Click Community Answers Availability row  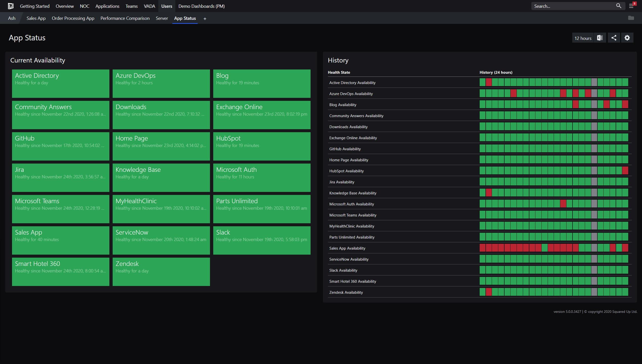(480, 116)
